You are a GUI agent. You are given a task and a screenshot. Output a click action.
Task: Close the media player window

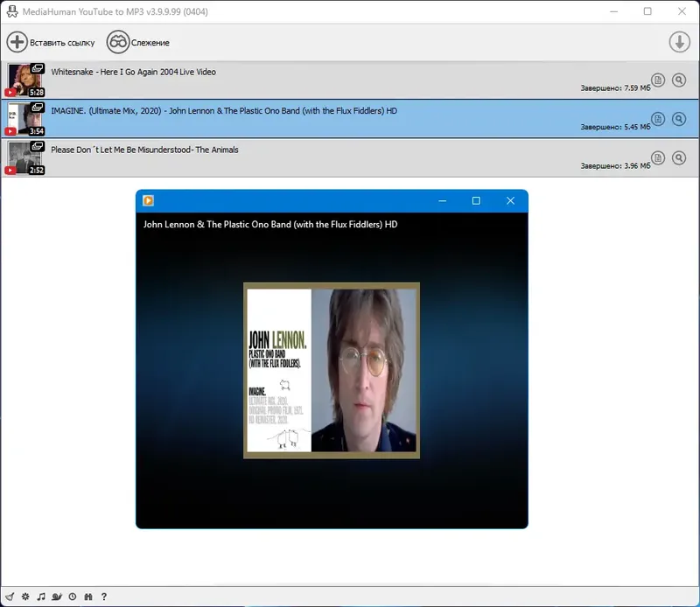point(510,201)
